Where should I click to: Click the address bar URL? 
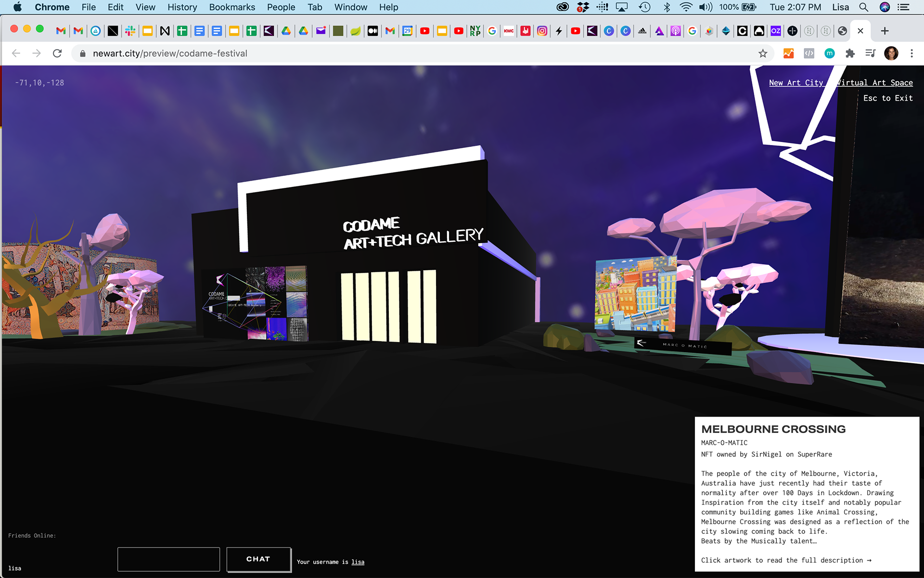170,53
